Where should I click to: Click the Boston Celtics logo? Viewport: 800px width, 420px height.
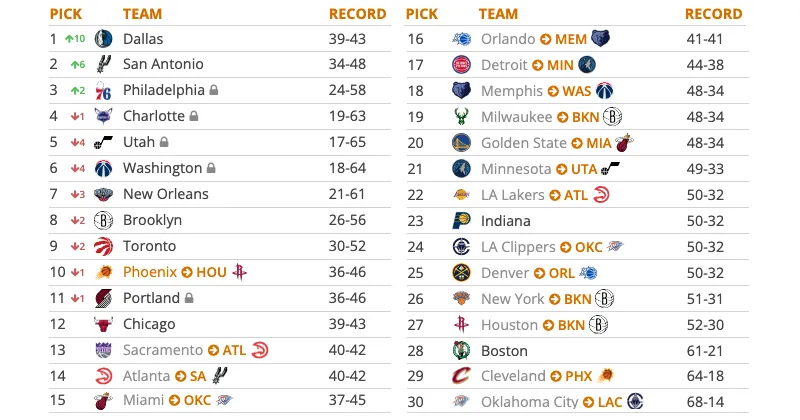pyautogui.click(x=461, y=350)
